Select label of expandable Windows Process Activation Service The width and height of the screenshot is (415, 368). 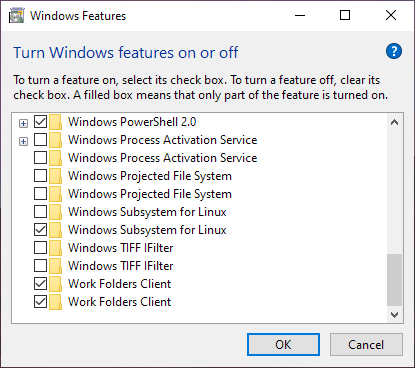click(x=163, y=140)
